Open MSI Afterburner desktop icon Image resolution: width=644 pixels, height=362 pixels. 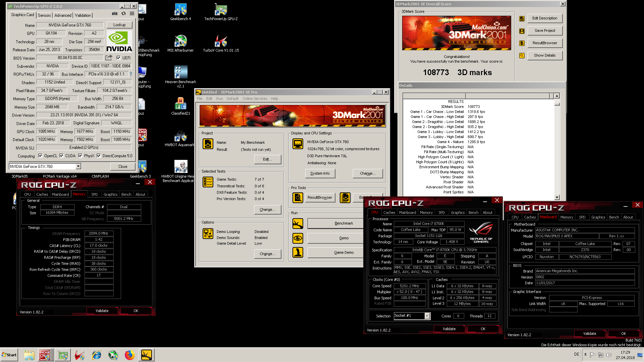point(180,44)
